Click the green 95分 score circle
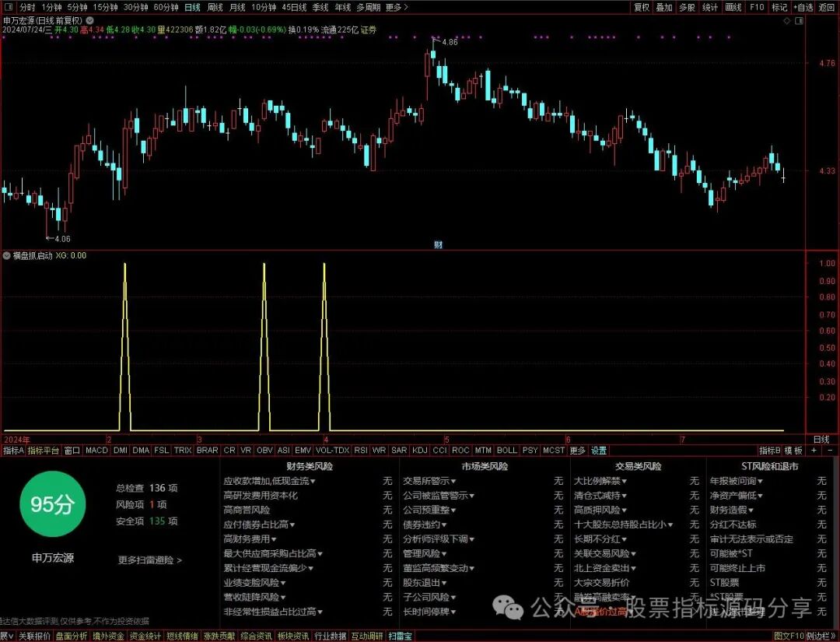The height and width of the screenshot is (642, 840). click(x=51, y=504)
